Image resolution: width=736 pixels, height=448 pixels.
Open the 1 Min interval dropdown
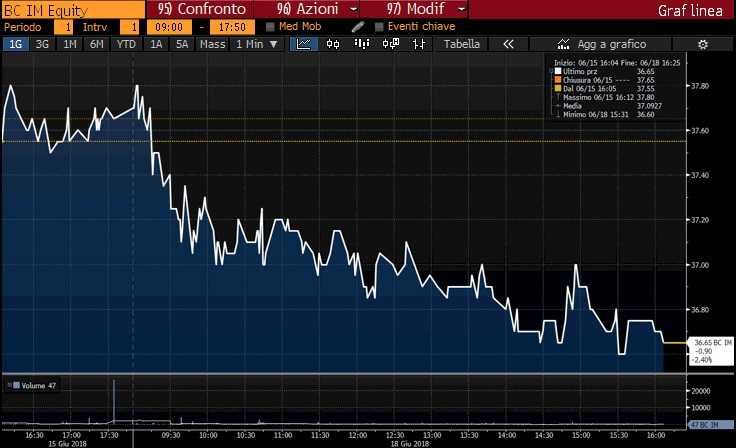(257, 44)
